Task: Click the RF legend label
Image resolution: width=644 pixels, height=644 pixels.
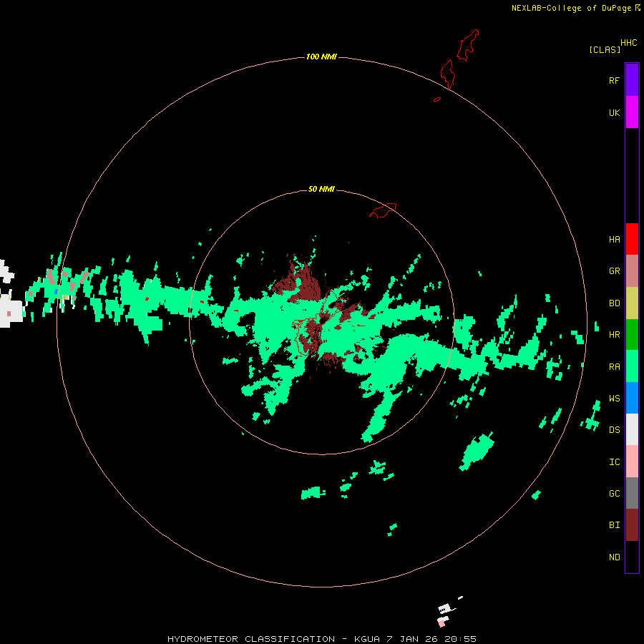Action: click(614, 80)
